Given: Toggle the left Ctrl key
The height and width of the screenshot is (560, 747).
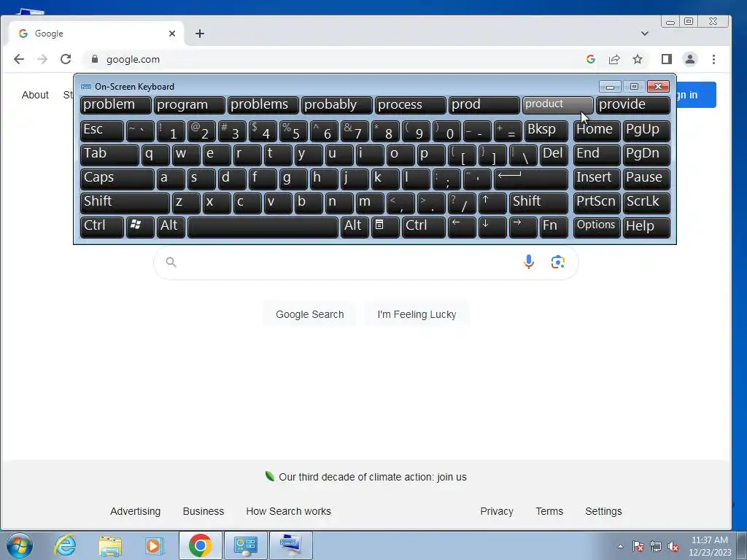Looking at the screenshot, I should pyautogui.click(x=102, y=227).
